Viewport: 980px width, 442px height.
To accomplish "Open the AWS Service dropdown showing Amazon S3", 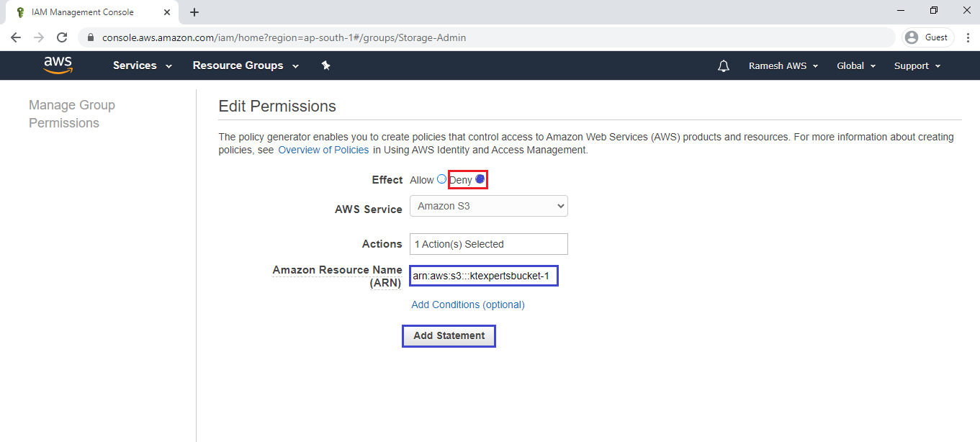I will coord(488,207).
